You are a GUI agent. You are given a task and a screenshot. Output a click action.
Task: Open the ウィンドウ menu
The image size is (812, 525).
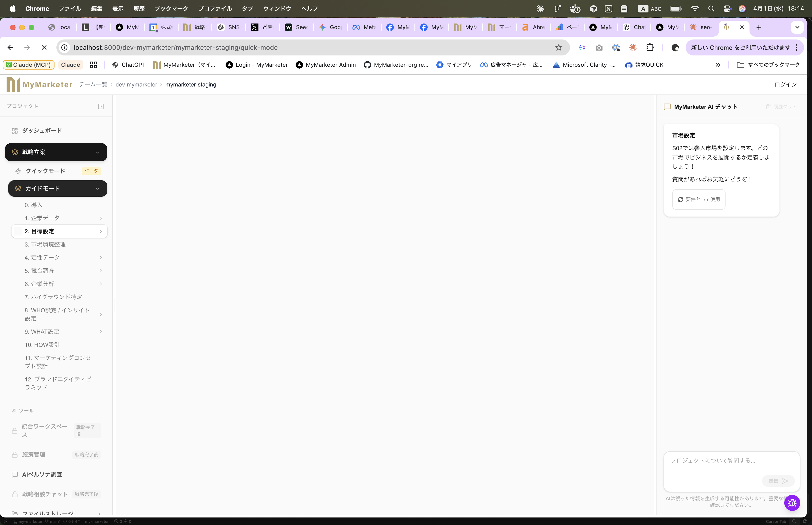(x=277, y=8)
